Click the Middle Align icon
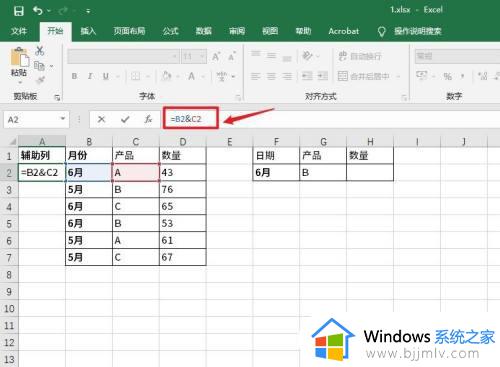 (x=271, y=55)
